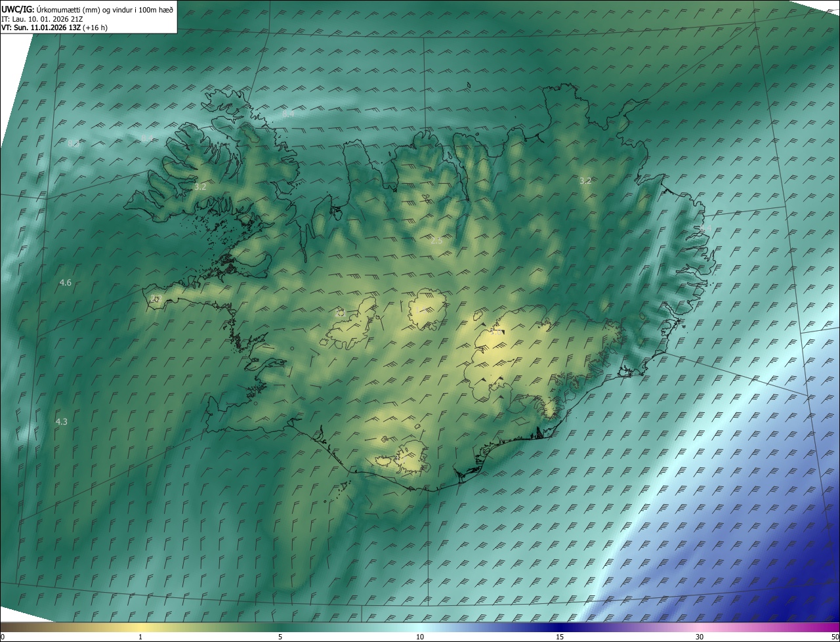Click the '10' tick on the colorbar
The image size is (840, 642).
coord(420,637)
